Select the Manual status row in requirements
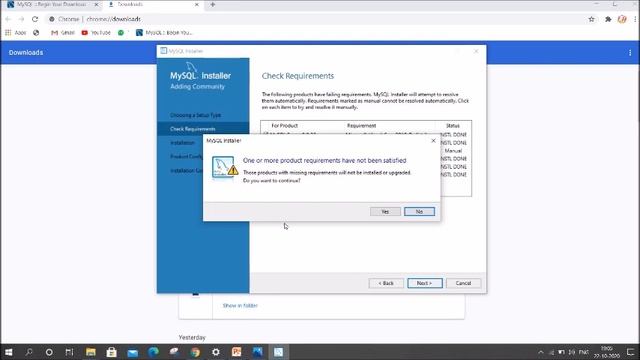 (453, 151)
